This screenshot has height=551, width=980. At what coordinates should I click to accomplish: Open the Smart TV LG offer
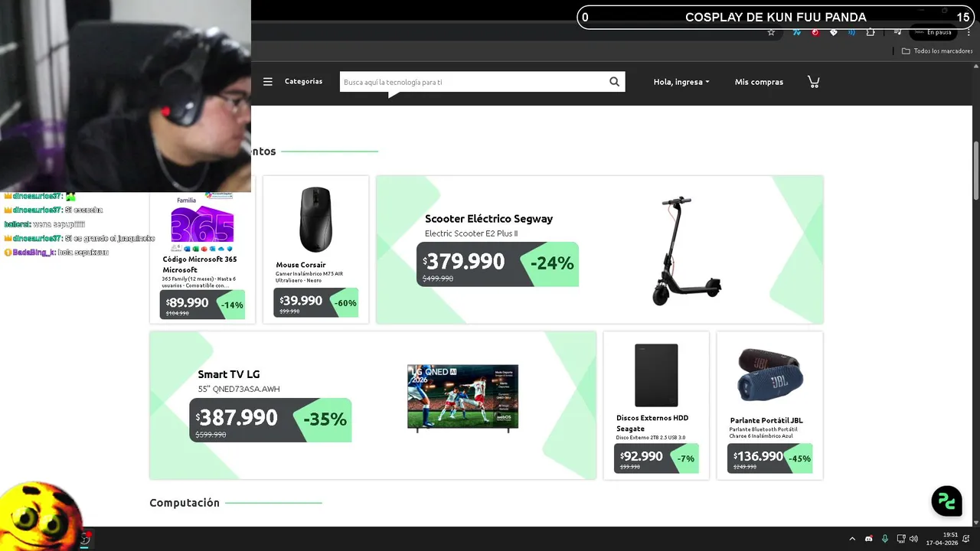[373, 406]
